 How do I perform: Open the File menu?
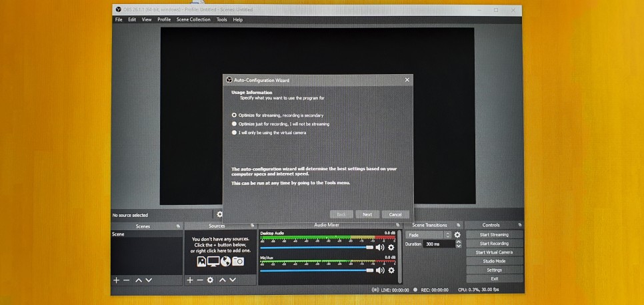[x=119, y=19]
